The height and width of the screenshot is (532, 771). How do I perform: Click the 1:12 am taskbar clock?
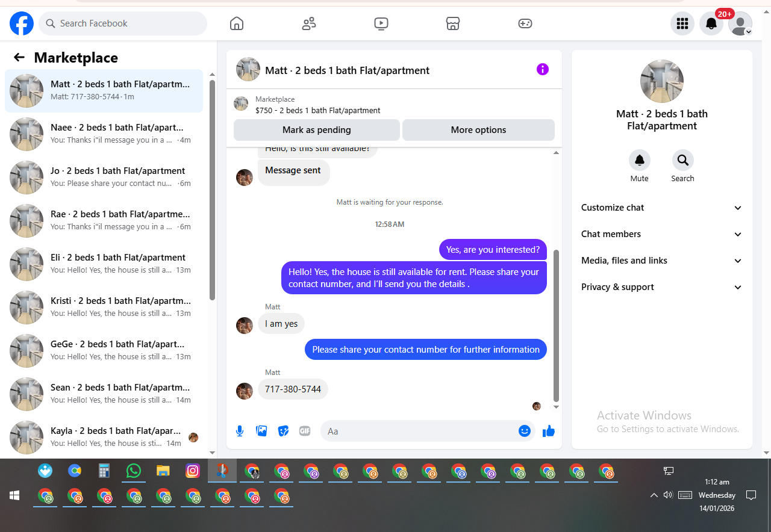(717, 482)
